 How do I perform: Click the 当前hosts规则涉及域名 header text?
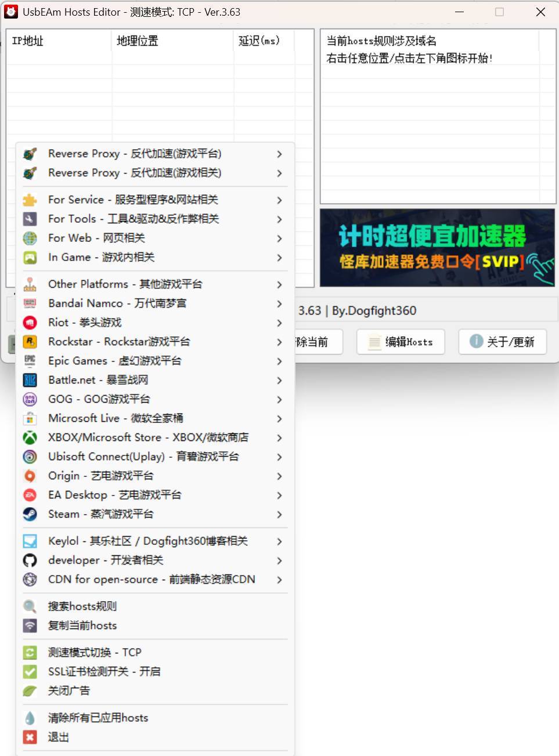click(381, 41)
